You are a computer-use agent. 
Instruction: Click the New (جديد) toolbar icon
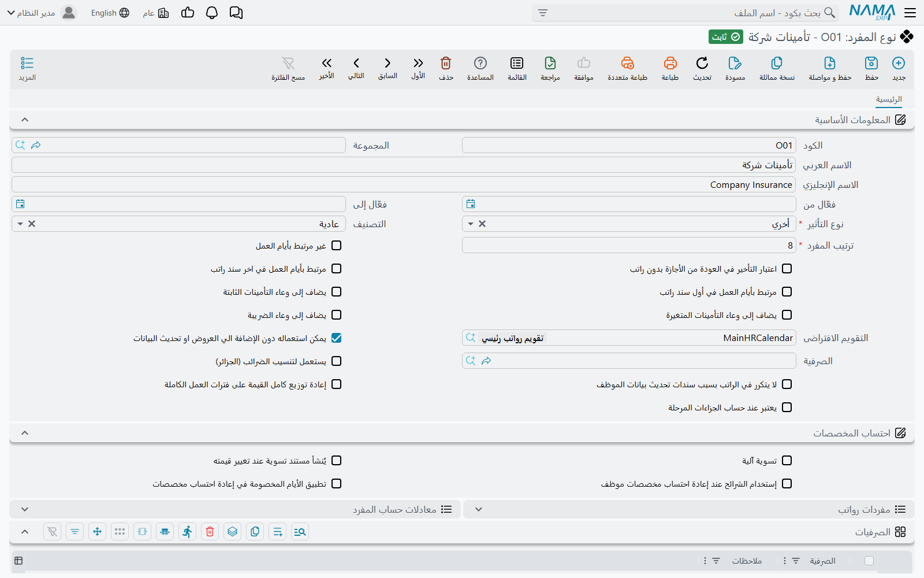click(899, 63)
